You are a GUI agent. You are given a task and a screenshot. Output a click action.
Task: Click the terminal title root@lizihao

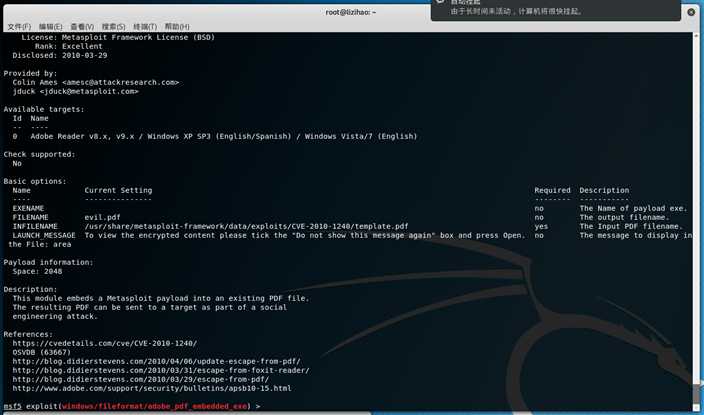tap(351, 13)
